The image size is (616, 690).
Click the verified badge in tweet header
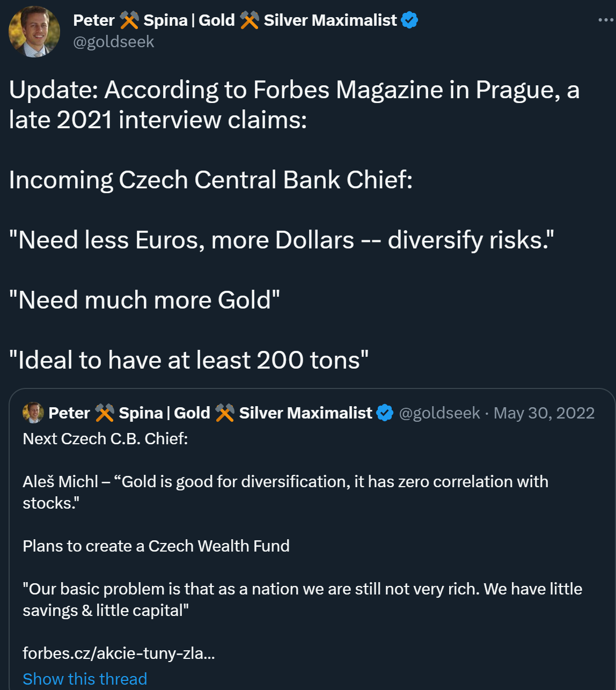[410, 20]
